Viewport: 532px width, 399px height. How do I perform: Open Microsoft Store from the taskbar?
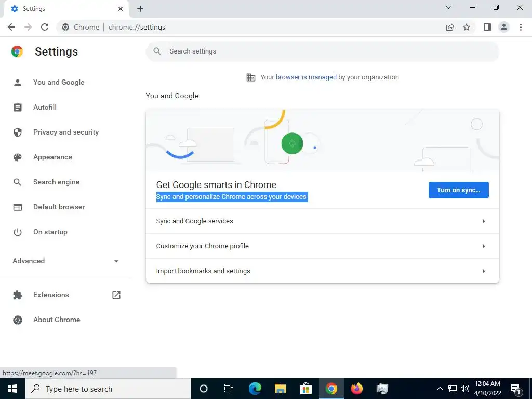[305, 389]
